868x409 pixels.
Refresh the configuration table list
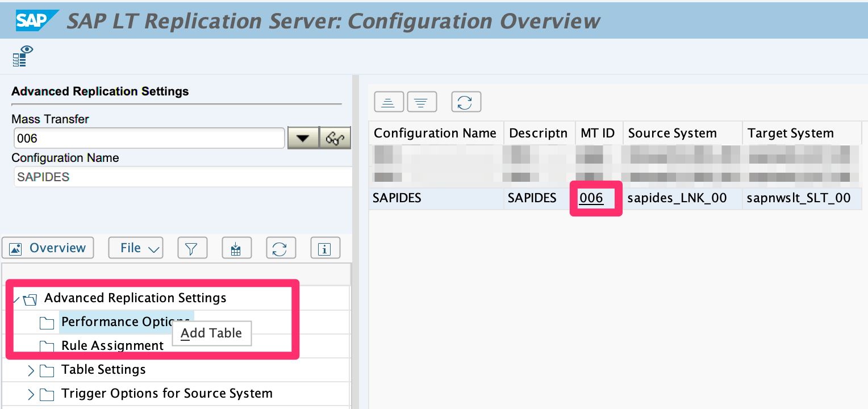coord(466,102)
